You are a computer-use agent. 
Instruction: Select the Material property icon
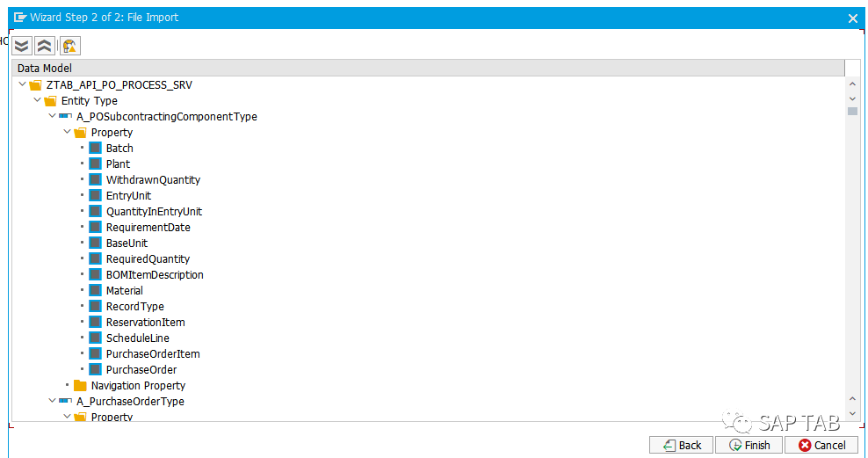(x=95, y=290)
